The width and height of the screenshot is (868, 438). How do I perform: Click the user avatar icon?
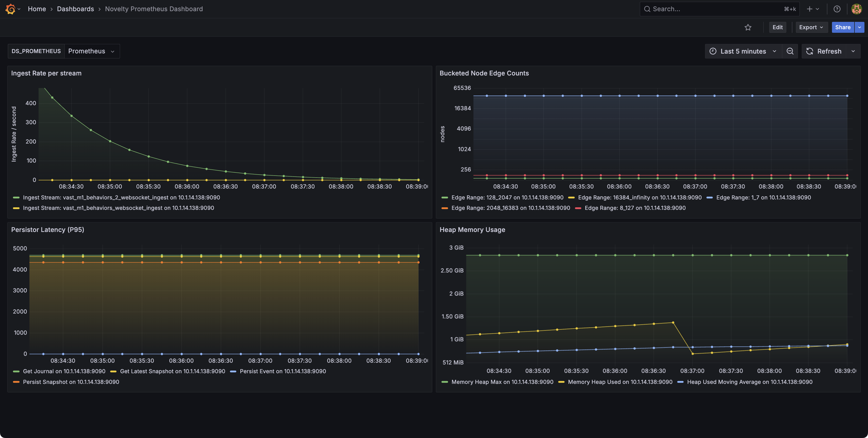coord(856,9)
